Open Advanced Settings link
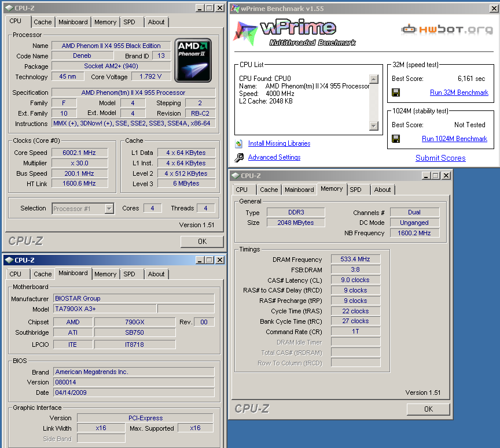 (274, 157)
